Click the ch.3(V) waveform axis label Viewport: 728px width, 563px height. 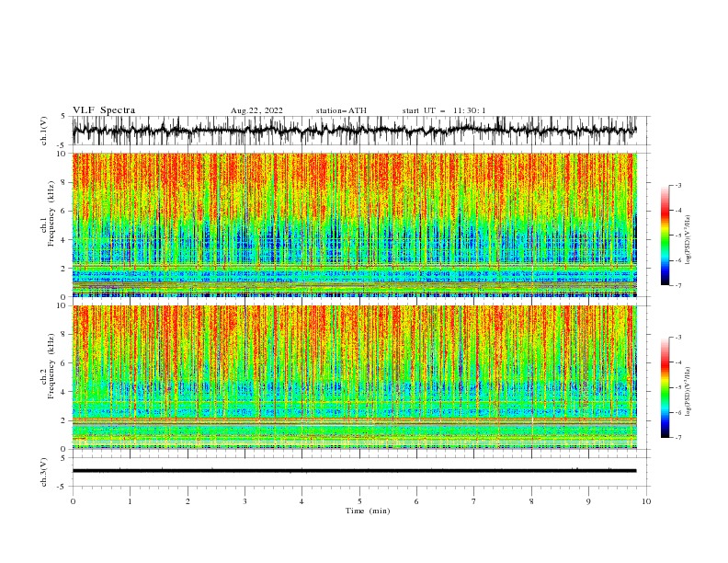pos(44,472)
